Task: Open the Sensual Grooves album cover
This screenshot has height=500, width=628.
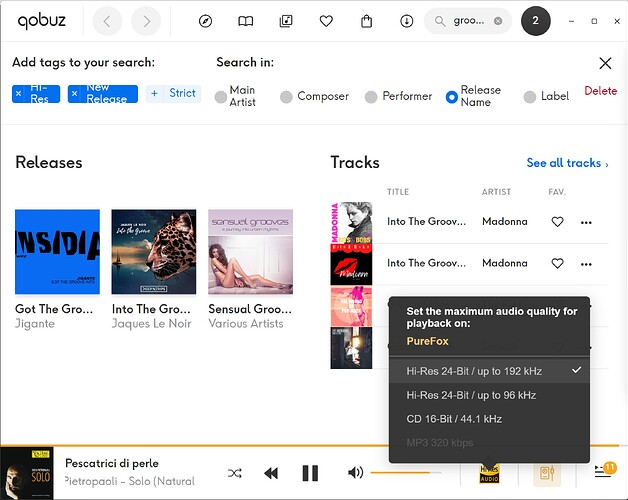Action: click(250, 251)
